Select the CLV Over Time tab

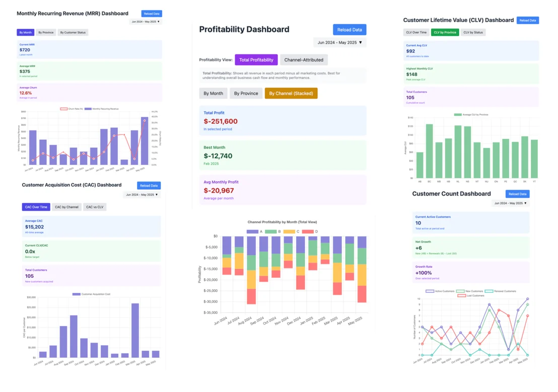point(416,32)
